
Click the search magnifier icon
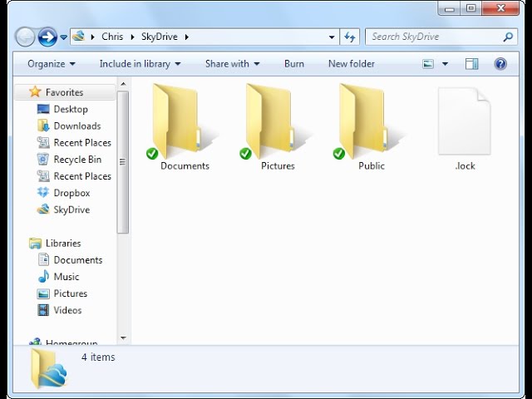point(508,37)
